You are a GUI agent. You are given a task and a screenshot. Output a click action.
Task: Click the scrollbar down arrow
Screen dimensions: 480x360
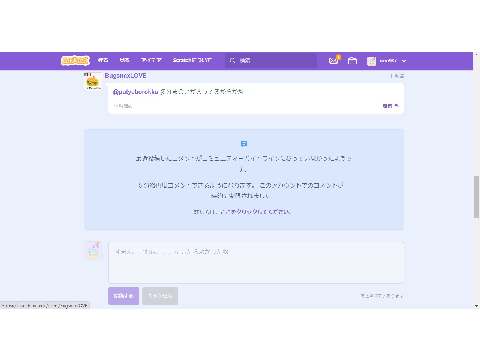click(476, 306)
